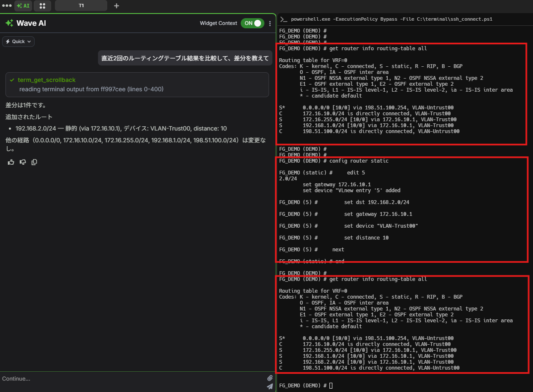Click the thumbs up feedback icon
533x392 pixels.
point(11,162)
